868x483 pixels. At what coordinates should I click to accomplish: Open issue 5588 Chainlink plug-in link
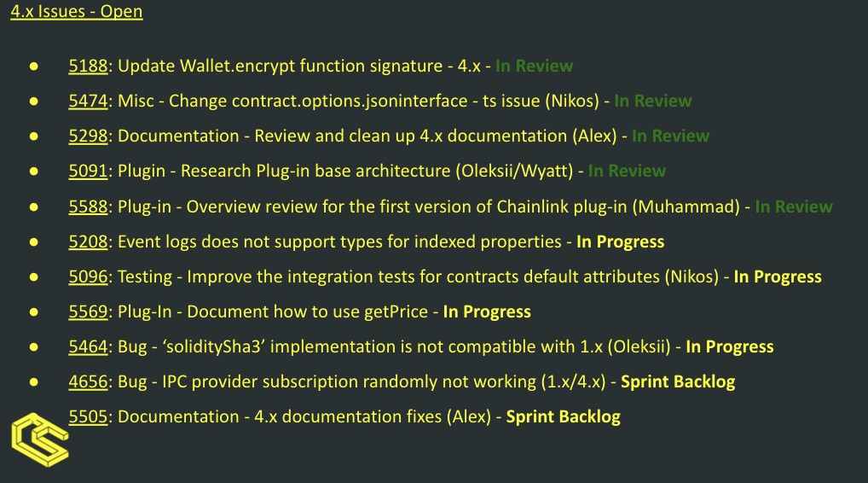pyautogui.click(x=88, y=207)
